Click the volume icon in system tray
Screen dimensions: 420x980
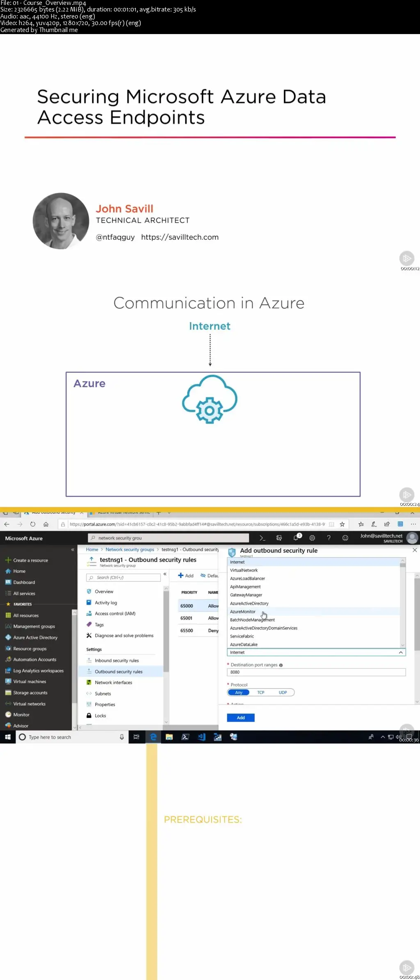click(398, 737)
